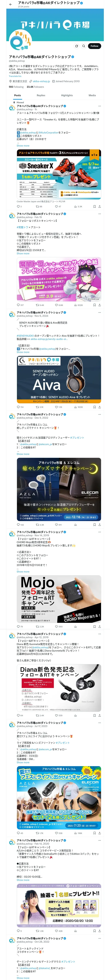Expand Feb 19 post with Show more

tap(23, 253)
